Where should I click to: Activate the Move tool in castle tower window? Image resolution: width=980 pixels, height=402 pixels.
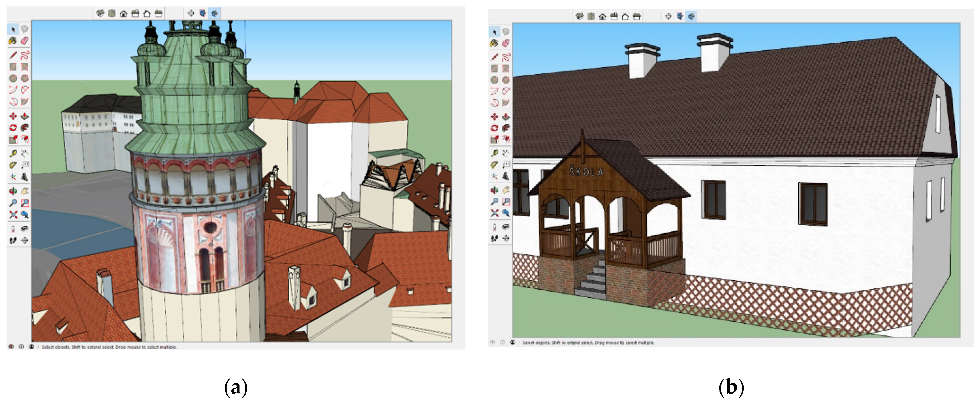coord(13,116)
